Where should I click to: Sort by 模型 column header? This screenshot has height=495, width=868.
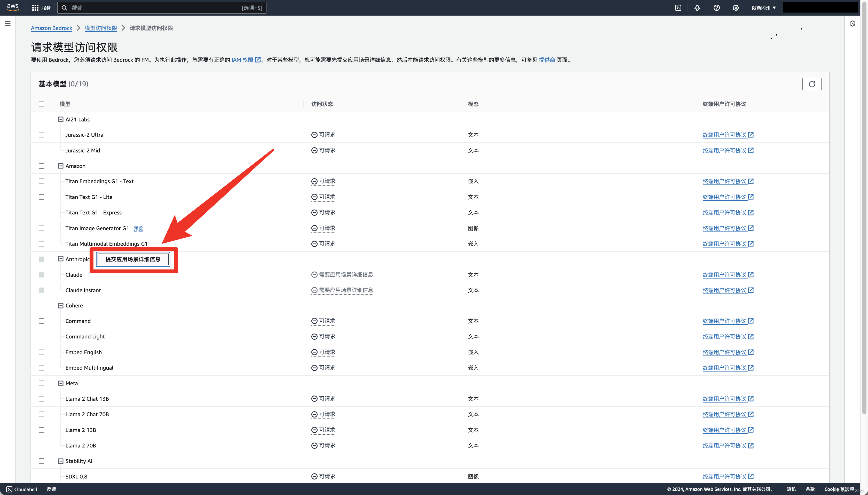click(x=65, y=104)
